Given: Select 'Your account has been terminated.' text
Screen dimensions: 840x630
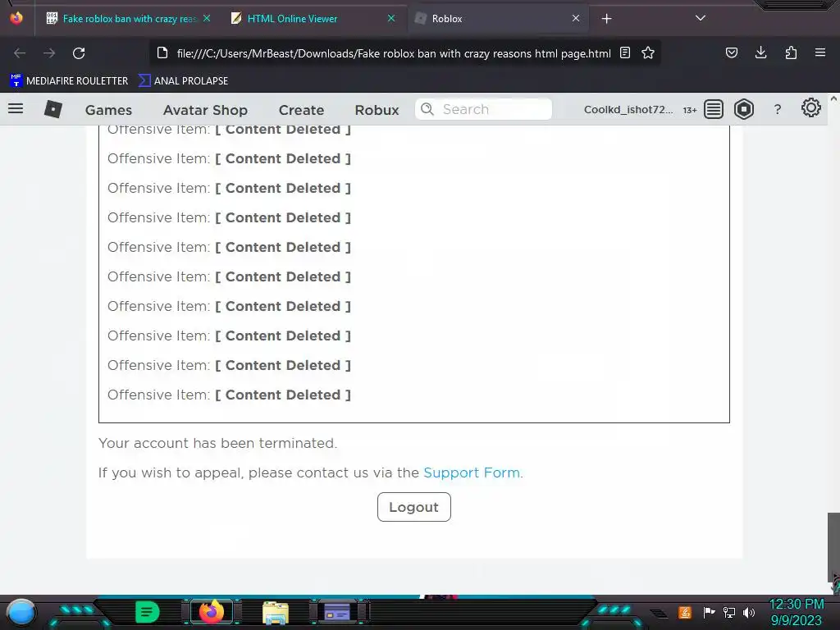Looking at the screenshot, I should point(217,444).
